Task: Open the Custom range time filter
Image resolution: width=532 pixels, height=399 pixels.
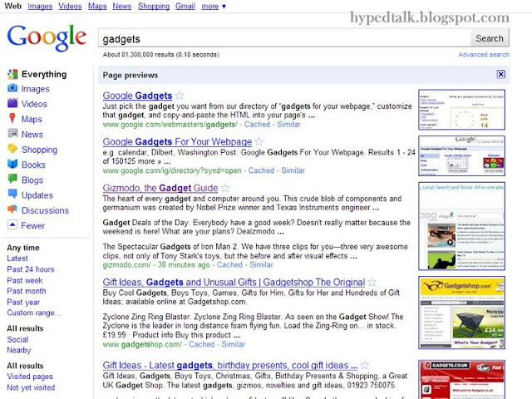Action: point(34,313)
